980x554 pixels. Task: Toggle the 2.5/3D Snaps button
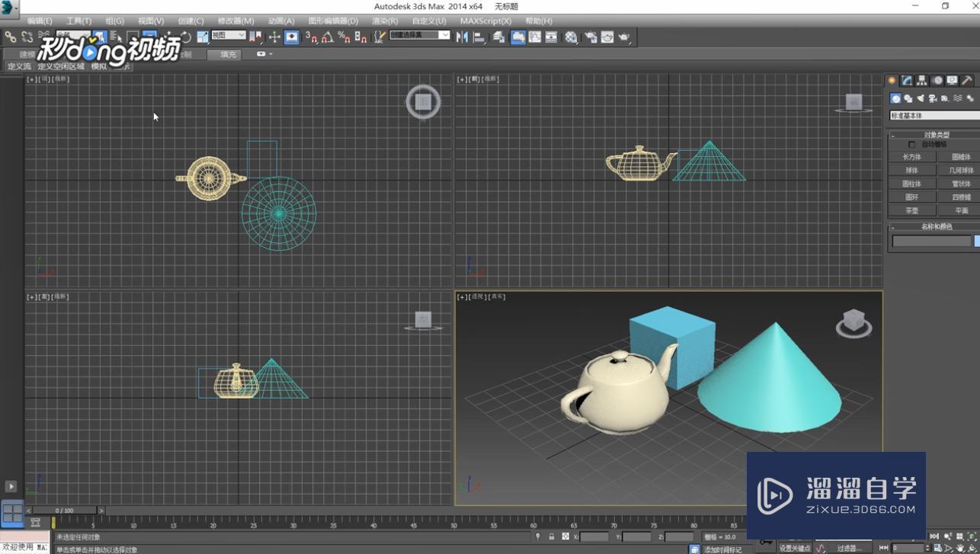click(311, 37)
